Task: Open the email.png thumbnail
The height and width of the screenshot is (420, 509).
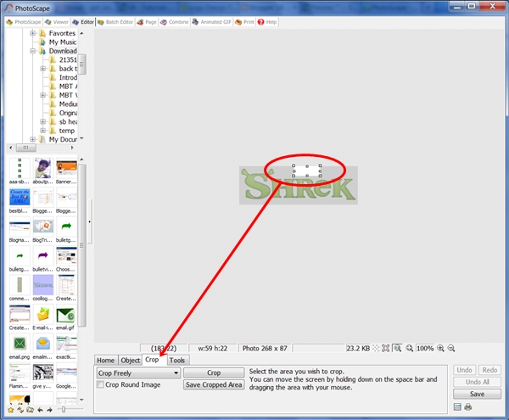Action: click(20, 344)
